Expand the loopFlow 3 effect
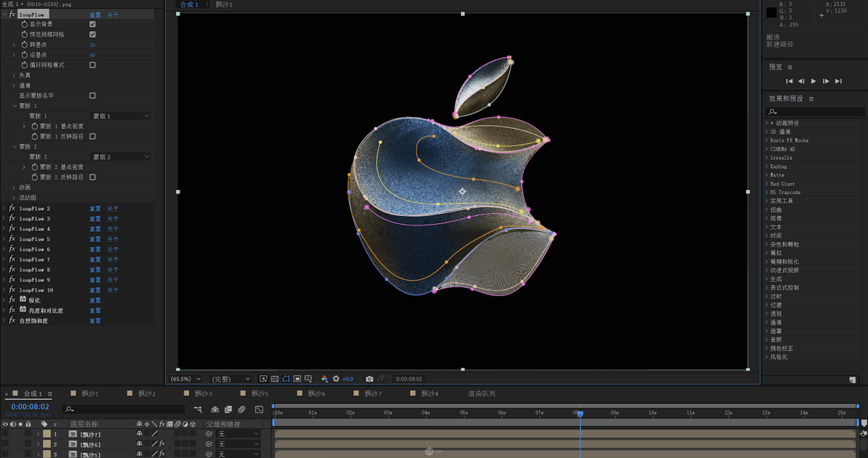This screenshot has height=458, width=868. [x=4, y=219]
